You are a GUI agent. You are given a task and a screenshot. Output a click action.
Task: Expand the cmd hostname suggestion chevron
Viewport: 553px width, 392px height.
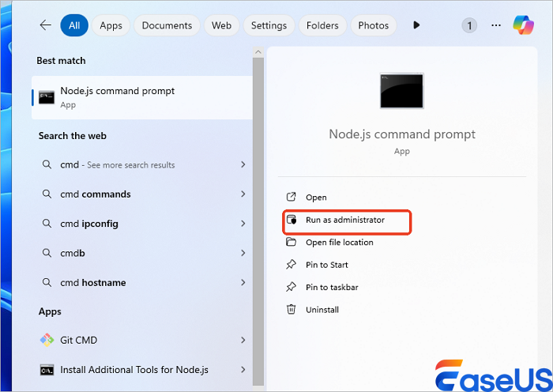click(x=243, y=282)
